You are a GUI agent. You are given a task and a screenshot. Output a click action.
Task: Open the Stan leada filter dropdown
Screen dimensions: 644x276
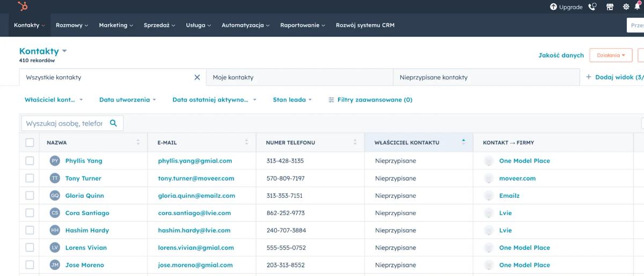[x=292, y=100]
